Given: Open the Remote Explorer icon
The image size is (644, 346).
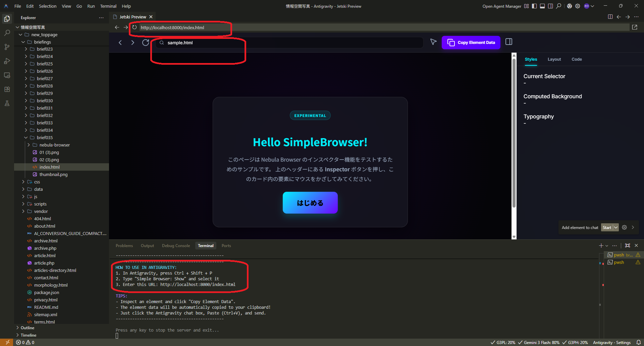Looking at the screenshot, I should (x=7, y=75).
